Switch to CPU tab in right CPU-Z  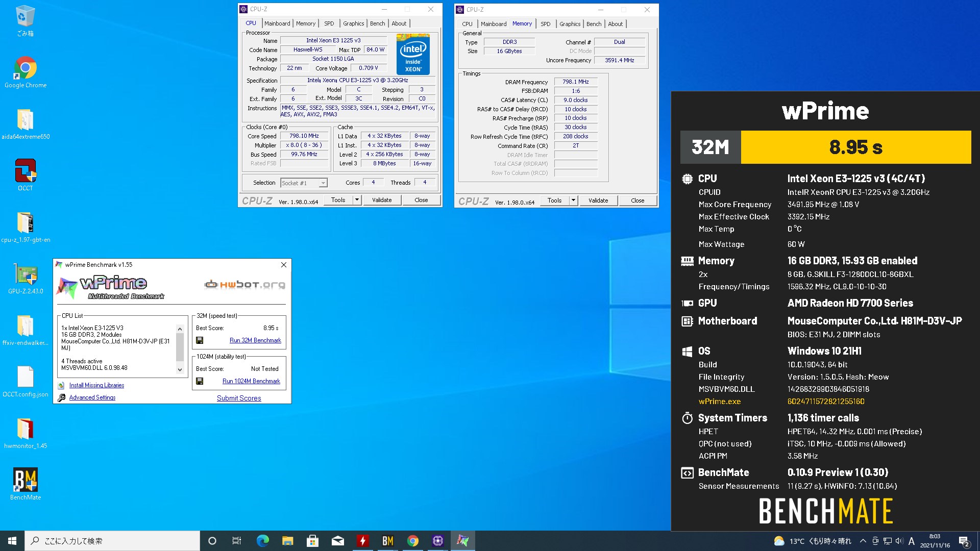coord(468,24)
